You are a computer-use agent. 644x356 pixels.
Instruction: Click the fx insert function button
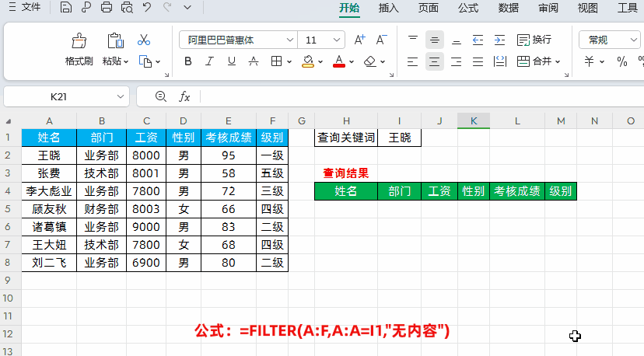pos(184,96)
